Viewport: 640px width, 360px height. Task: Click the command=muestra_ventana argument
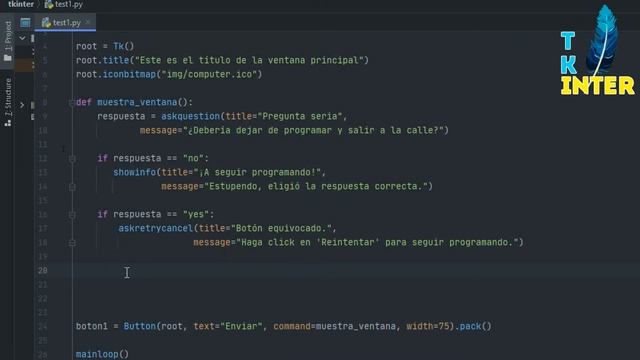[335, 327]
